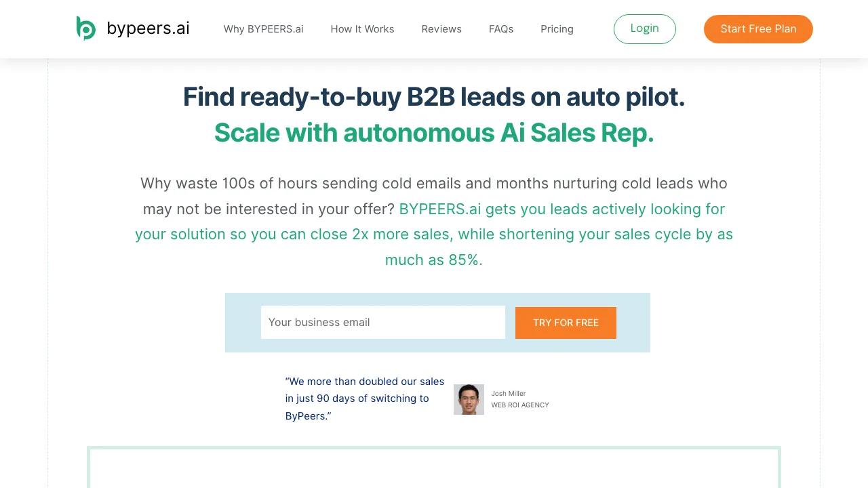Click the WEB ROI AGENCY label
This screenshot has height=488, width=868.
(520, 405)
